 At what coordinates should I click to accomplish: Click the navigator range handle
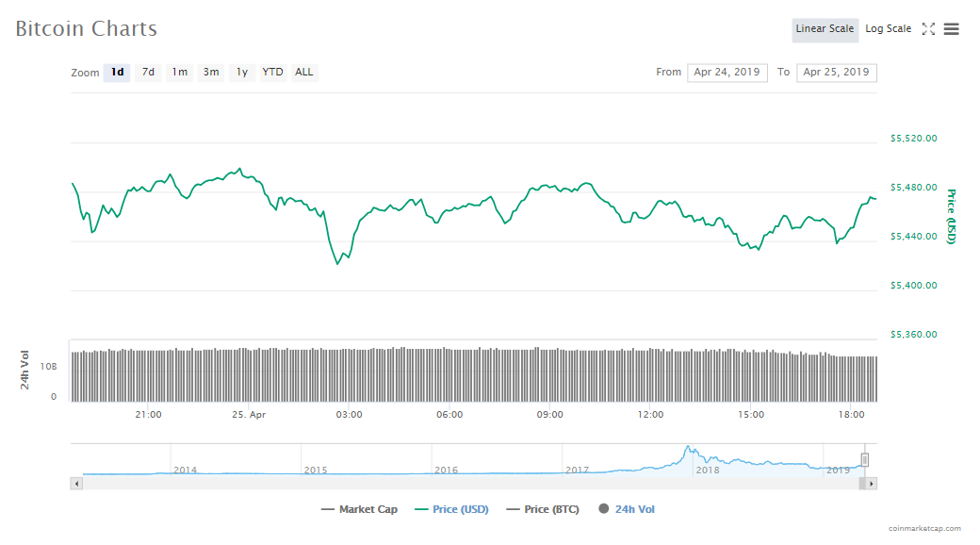pyautogui.click(x=864, y=460)
